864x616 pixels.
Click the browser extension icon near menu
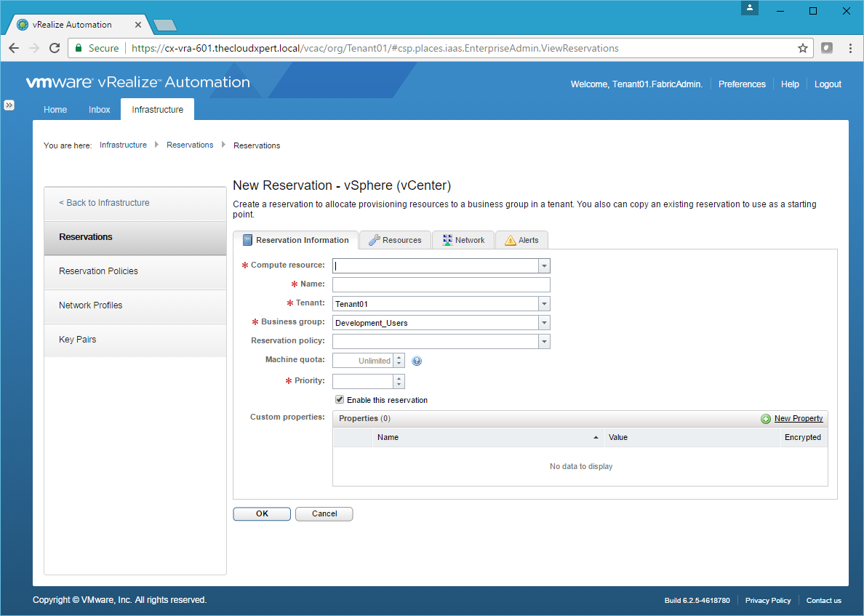tap(827, 48)
